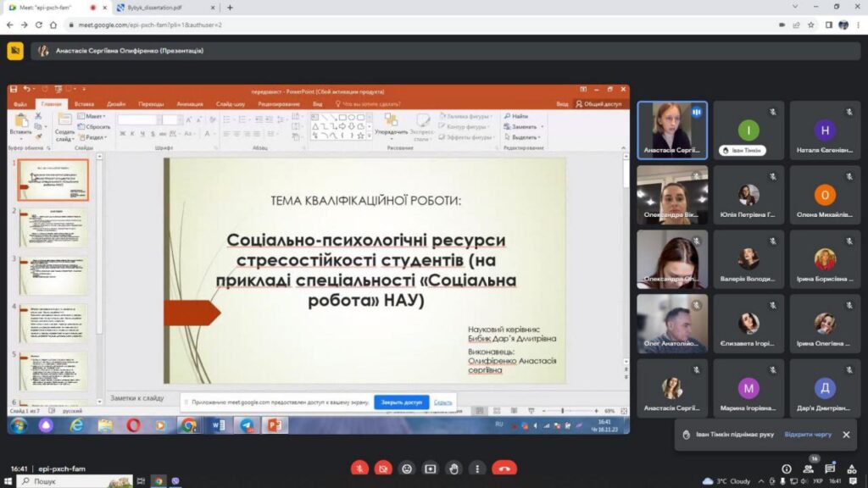Show the participants people panel
868x488 pixels.
pyautogui.click(x=808, y=469)
